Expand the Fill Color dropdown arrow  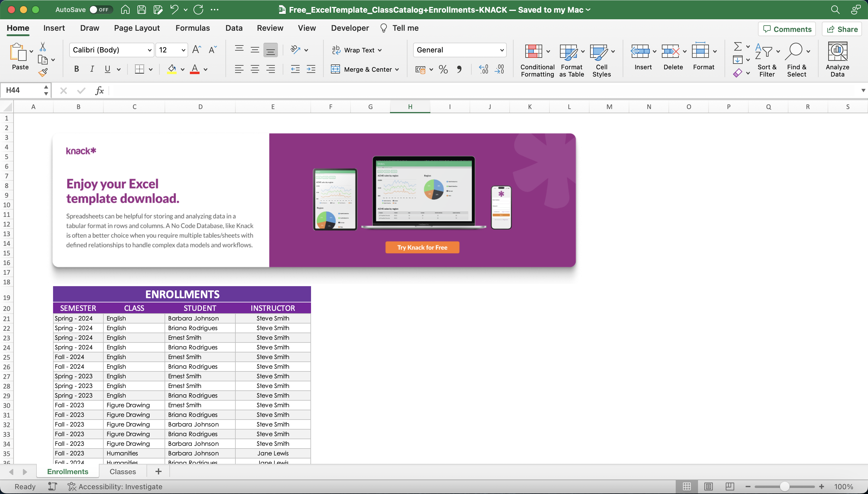(x=182, y=69)
